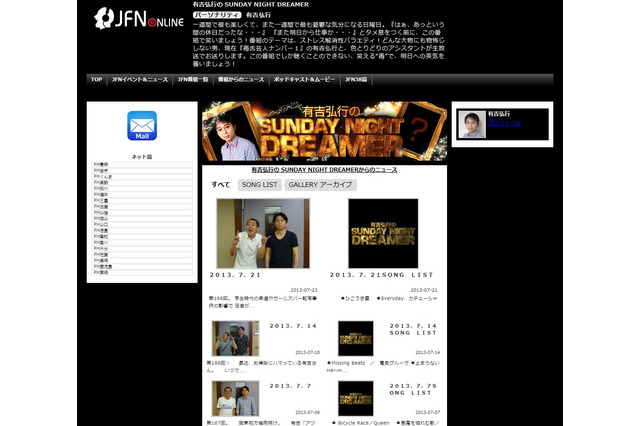Click the 第168回 episode summary text
640x426 pixels.
(x=261, y=366)
